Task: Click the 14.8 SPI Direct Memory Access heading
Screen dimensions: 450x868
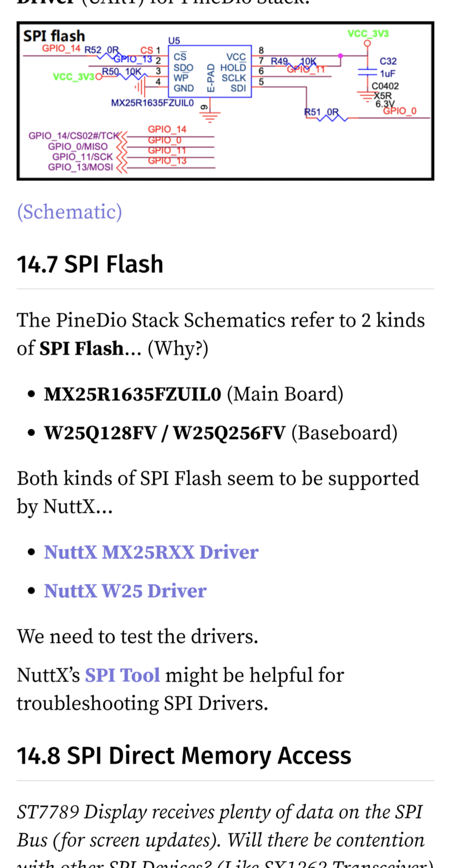Action: (x=184, y=756)
